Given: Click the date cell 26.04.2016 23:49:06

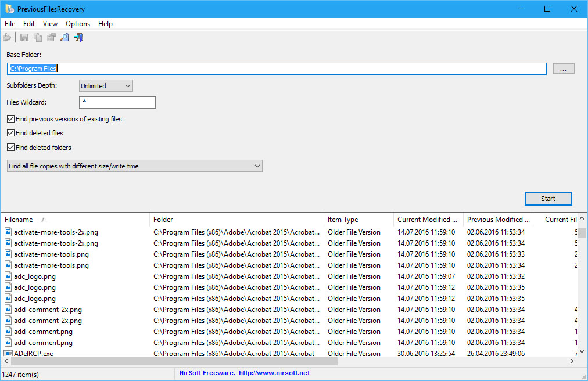Looking at the screenshot, I should 496,353.
